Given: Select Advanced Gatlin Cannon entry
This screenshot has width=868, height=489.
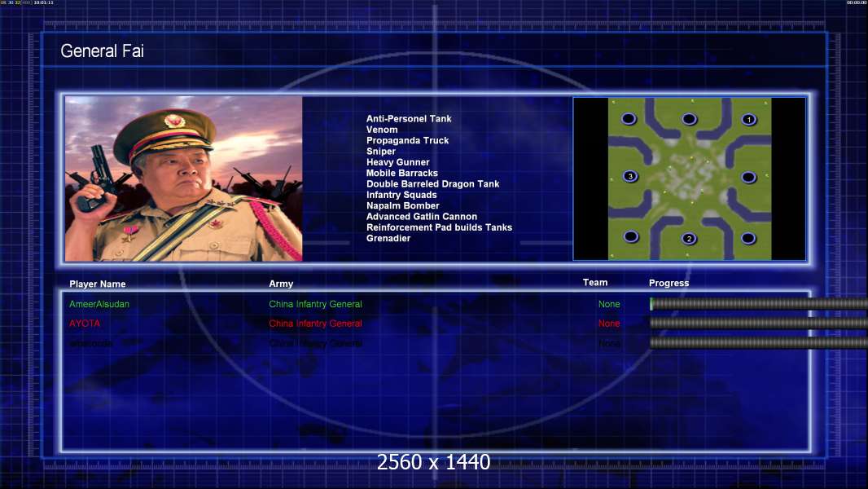Looking at the screenshot, I should pos(421,217).
